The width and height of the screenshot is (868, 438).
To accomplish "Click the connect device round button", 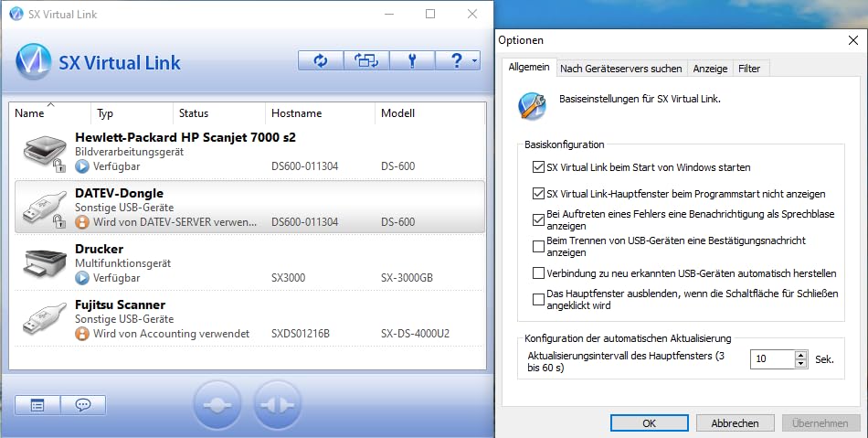I will [x=217, y=404].
